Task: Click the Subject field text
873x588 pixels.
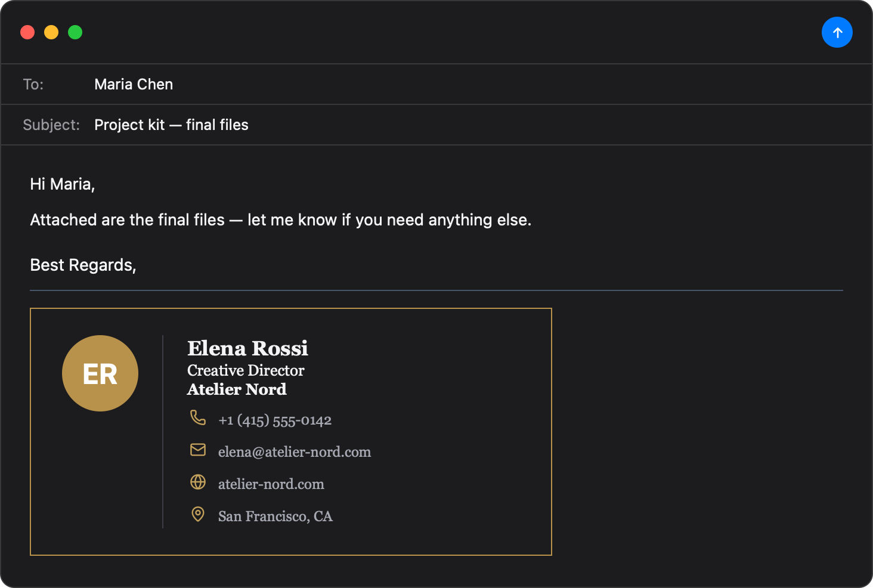Action: pyautogui.click(x=171, y=125)
